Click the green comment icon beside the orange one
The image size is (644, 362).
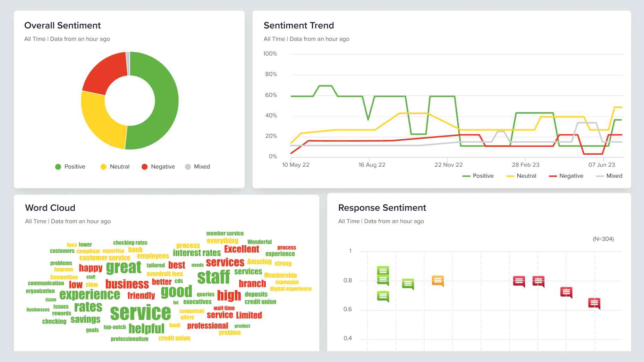click(x=408, y=284)
